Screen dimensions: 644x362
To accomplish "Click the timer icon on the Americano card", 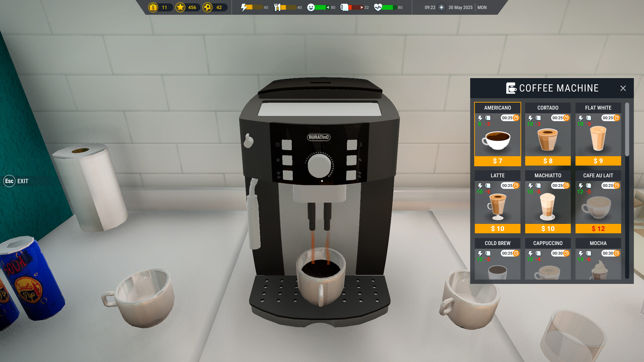I will coord(517,118).
